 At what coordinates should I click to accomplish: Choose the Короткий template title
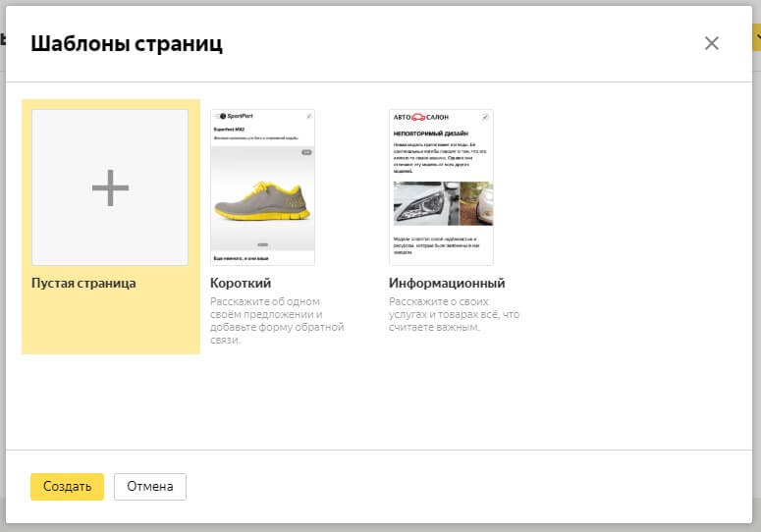[241, 284]
